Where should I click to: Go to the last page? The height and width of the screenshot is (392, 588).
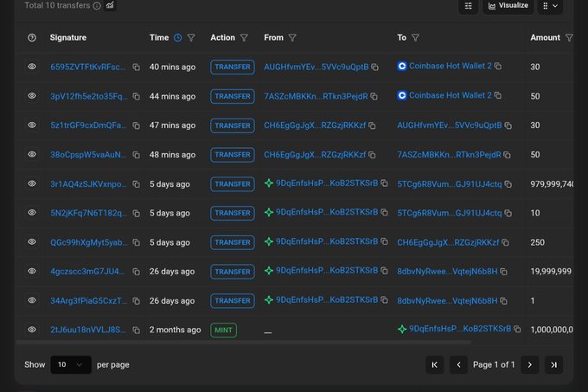(x=554, y=364)
